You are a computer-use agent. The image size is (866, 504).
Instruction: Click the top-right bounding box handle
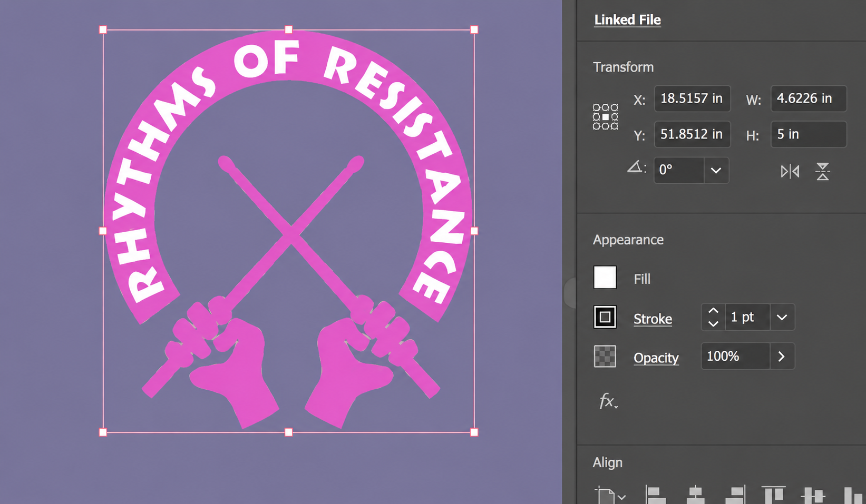tap(474, 30)
